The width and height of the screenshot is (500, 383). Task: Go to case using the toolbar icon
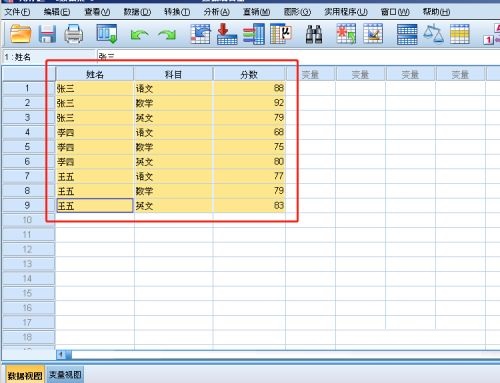click(200, 34)
